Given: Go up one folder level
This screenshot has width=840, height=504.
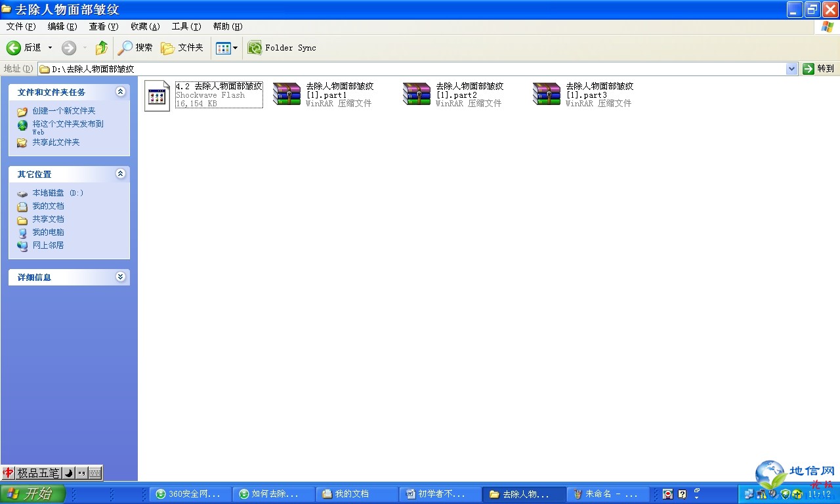Looking at the screenshot, I should tap(101, 48).
